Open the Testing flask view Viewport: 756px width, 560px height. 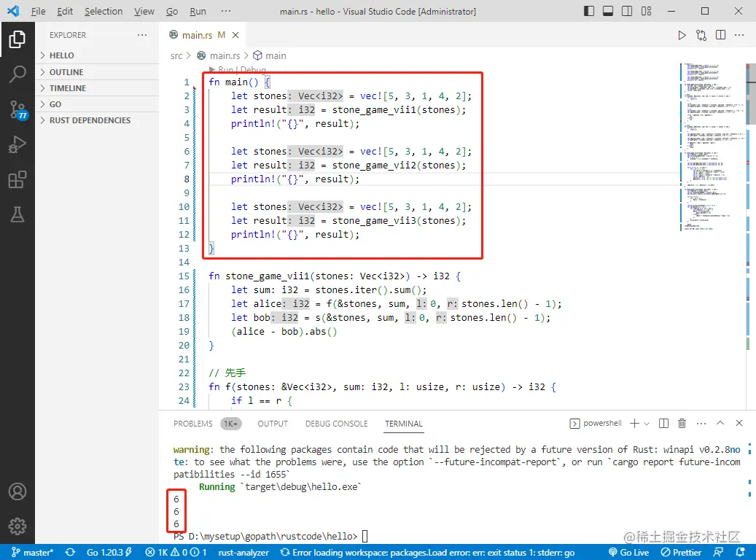[x=17, y=214]
